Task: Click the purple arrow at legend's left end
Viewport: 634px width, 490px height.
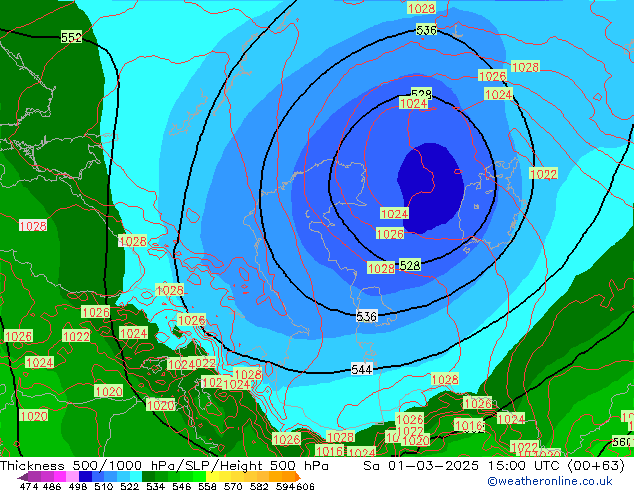Action: 22,477
